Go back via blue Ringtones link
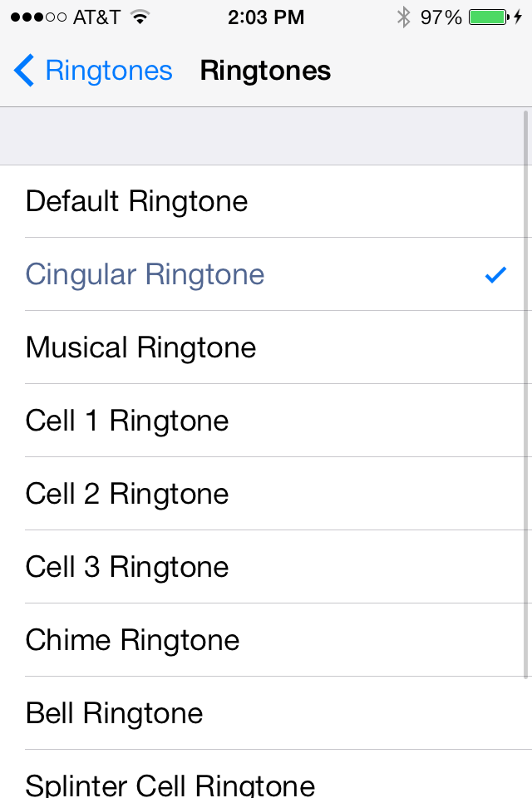 click(109, 70)
